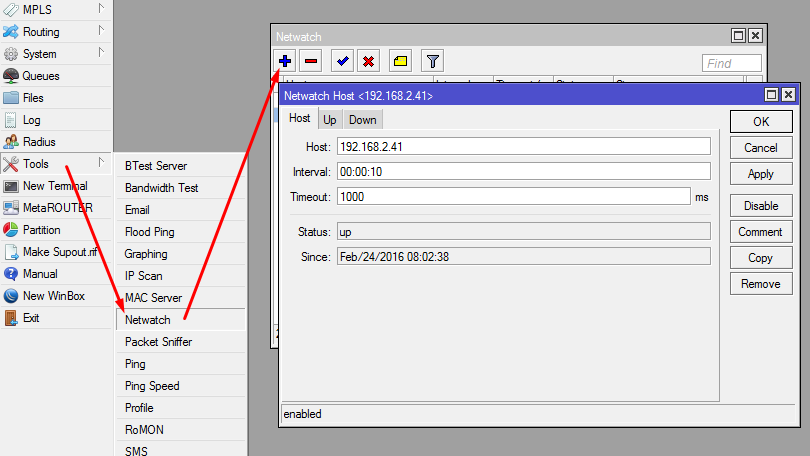Click the Manual help icon
The width and height of the screenshot is (810, 456).
pos(10,274)
